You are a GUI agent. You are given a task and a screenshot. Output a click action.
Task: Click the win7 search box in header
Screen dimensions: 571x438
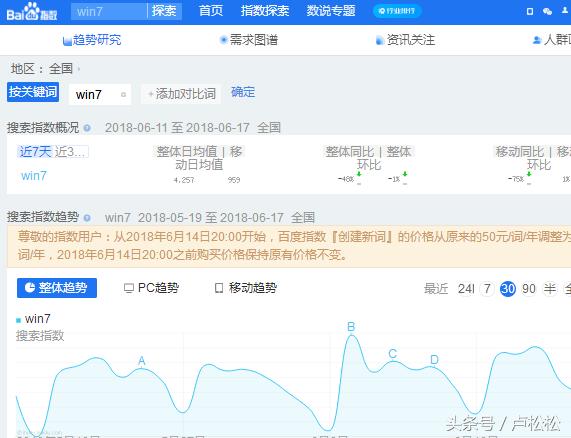tap(109, 11)
